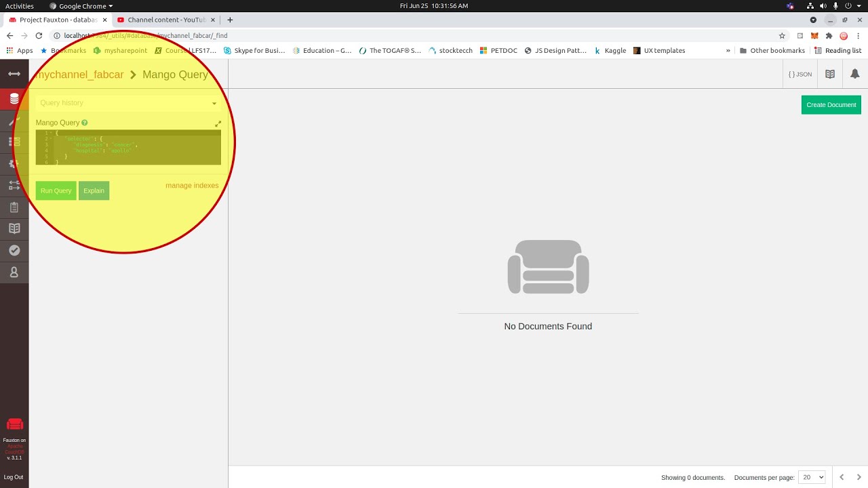Open the Apps shortcut in bookmarks bar
Screen dimensions: 868x488
pyautogui.click(x=19, y=51)
